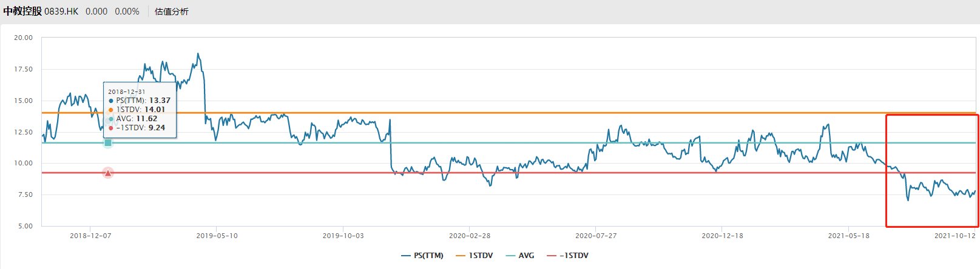This screenshot has height=269, width=980.
Task: Select the tooltip -1STDV 9.24 row
Action: [137, 128]
